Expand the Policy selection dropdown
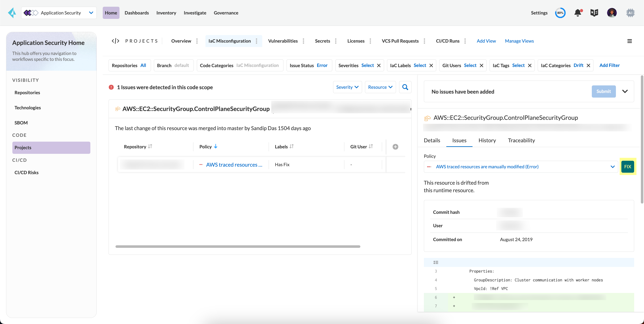 tap(613, 167)
